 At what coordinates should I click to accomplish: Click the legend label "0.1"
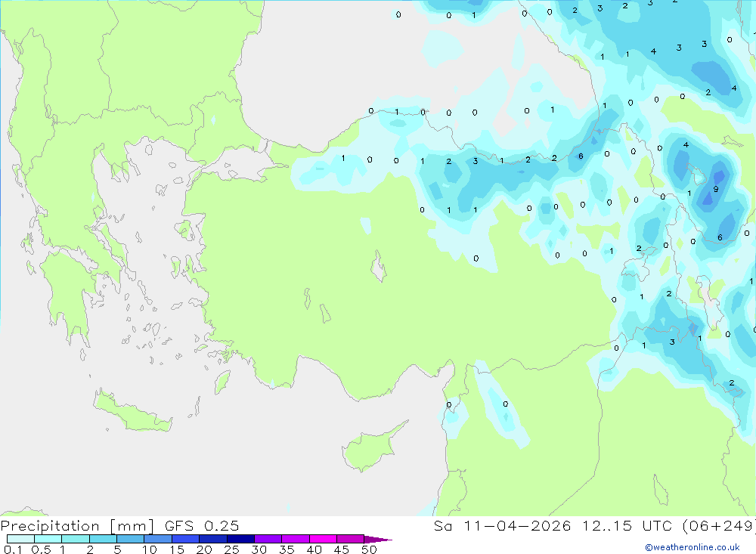pos(13,549)
